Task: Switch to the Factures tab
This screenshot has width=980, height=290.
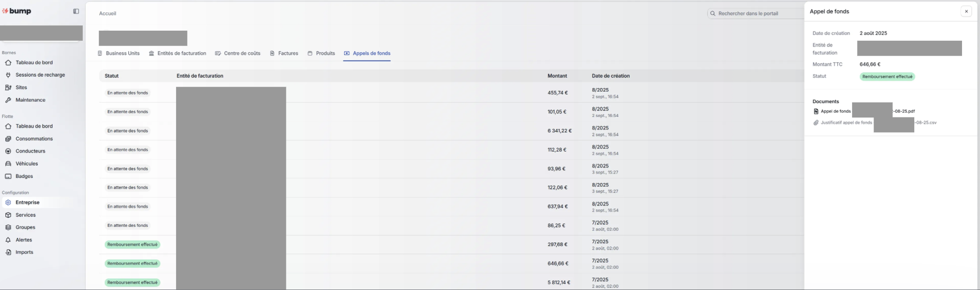Action: 284,53
